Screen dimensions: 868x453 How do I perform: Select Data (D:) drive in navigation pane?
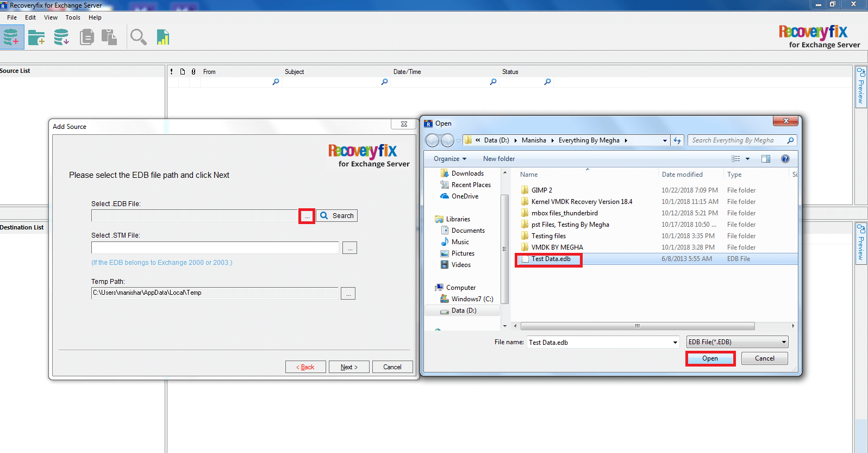(464, 311)
